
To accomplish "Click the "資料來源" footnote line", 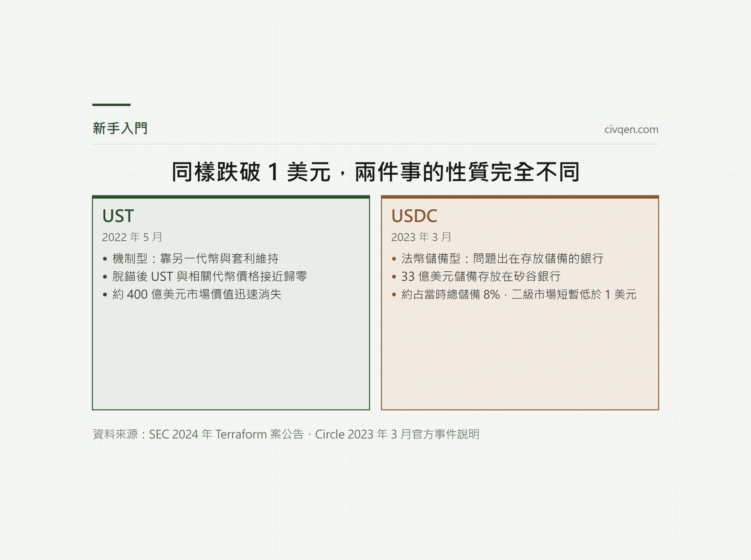I will pos(286,434).
